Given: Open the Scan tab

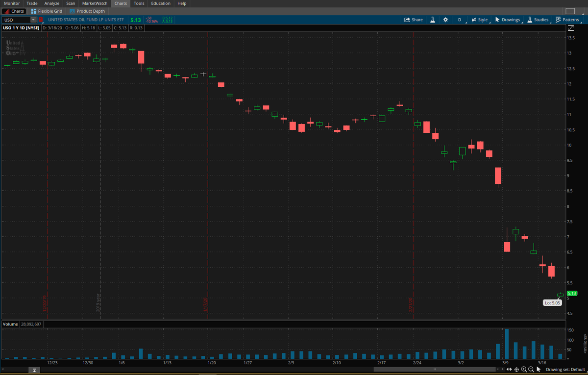Looking at the screenshot, I should (x=71, y=3).
